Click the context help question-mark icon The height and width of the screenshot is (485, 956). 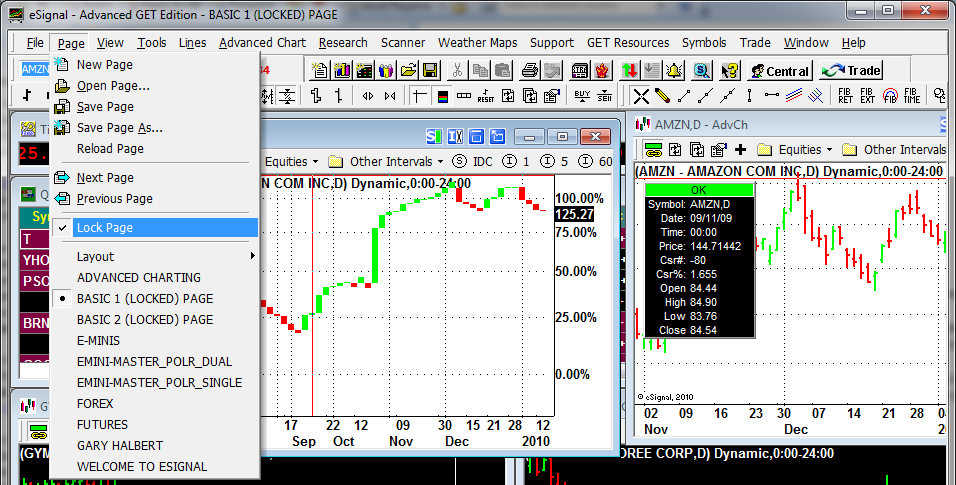coord(729,70)
